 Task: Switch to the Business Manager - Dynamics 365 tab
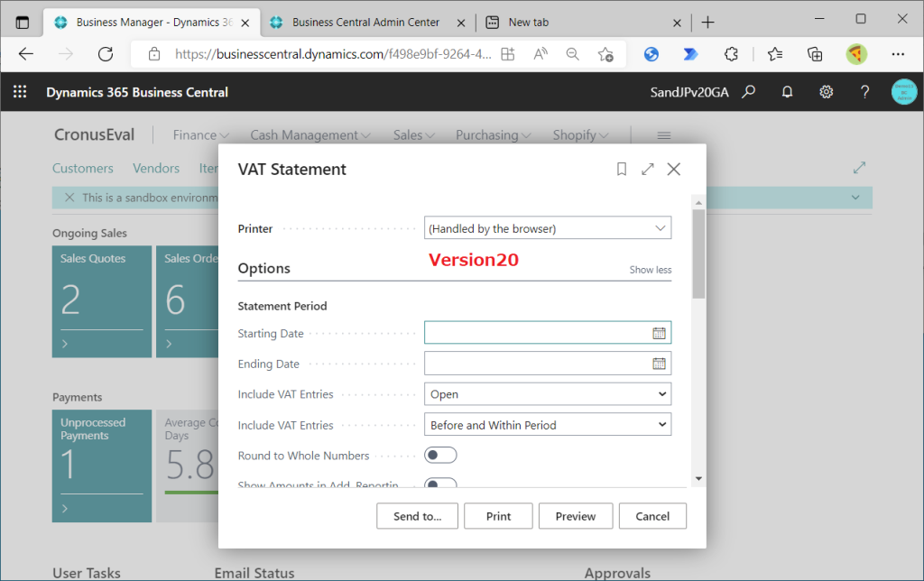152,23
